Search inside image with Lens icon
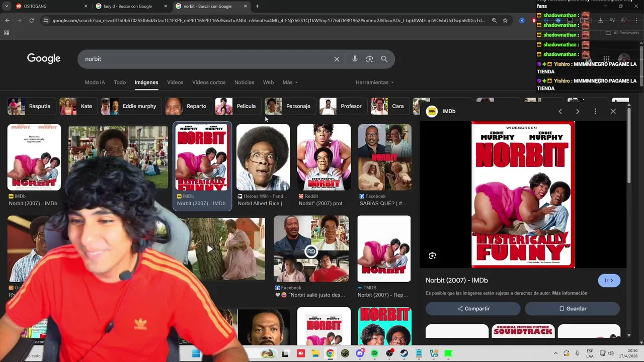Screen dimensions: 644x362 click(432, 256)
